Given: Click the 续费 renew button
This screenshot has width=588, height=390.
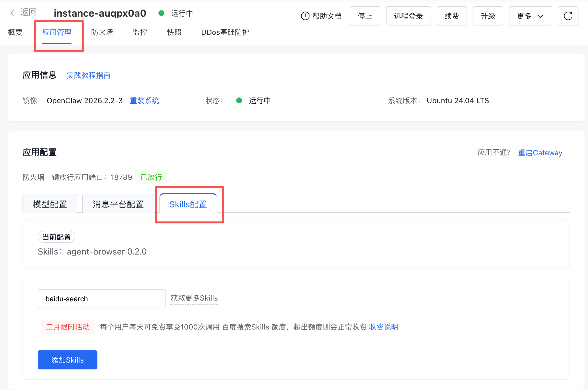Looking at the screenshot, I should pyautogui.click(x=452, y=16).
